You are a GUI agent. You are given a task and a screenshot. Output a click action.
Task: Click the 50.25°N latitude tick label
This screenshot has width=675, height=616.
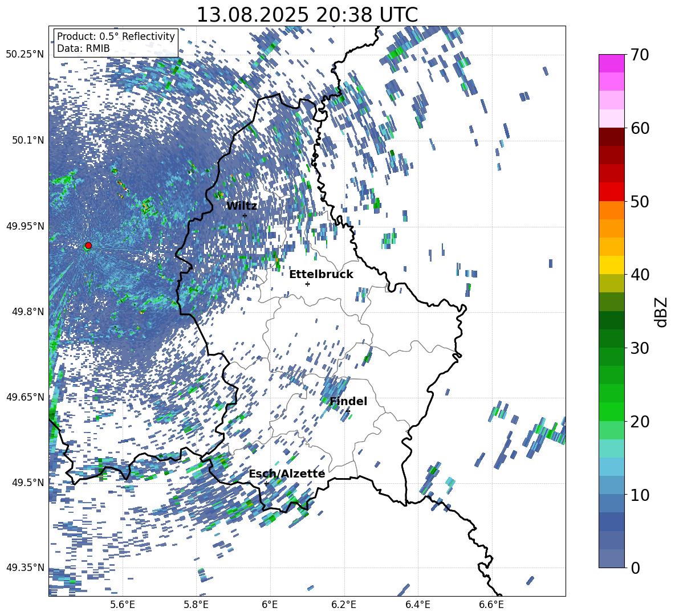pos(25,55)
